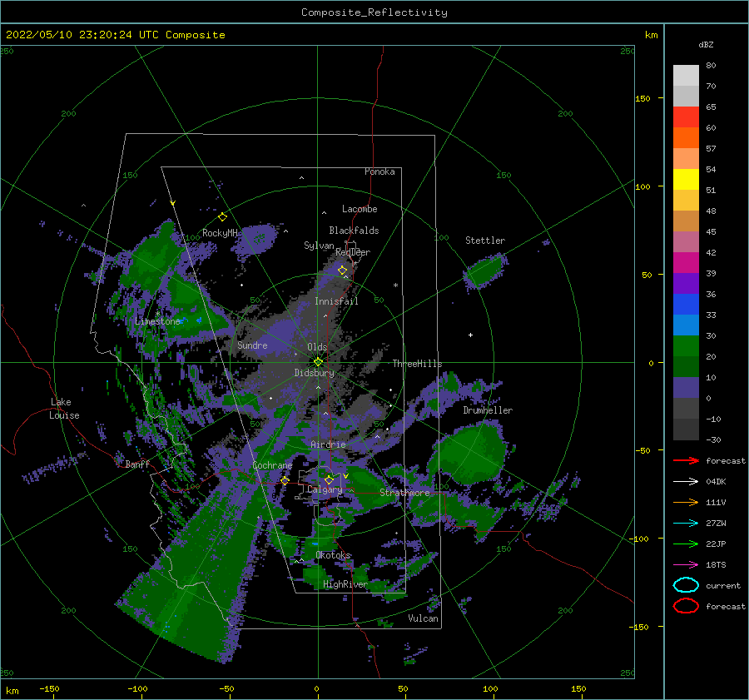Click the green 22JP arrow legend icon
Viewport: 749px width, 700px height.
pyautogui.click(x=686, y=544)
